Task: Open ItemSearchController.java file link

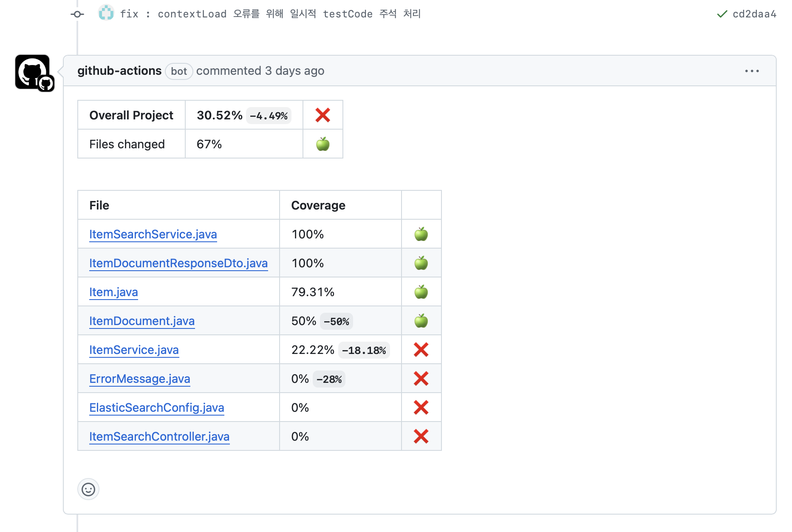Action: 159,436
